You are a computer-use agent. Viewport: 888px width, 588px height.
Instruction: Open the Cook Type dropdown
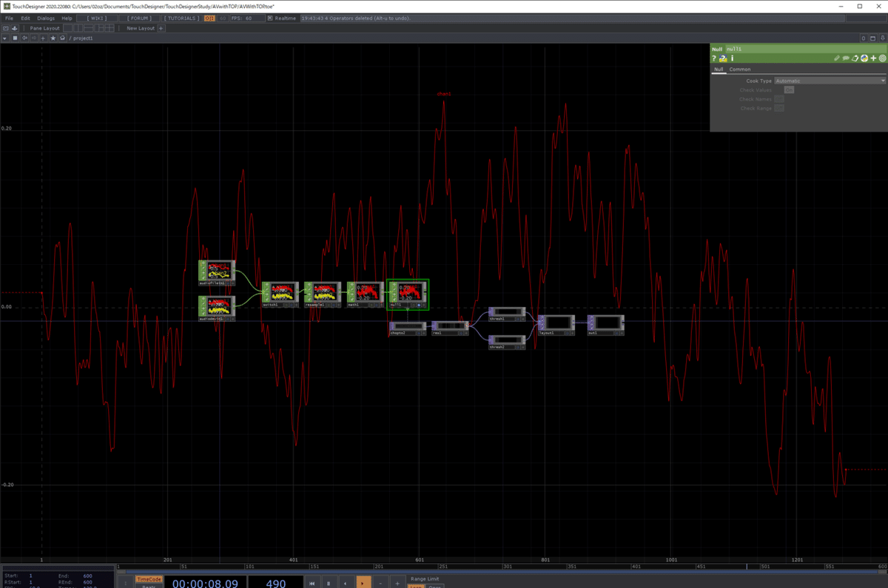click(x=830, y=81)
